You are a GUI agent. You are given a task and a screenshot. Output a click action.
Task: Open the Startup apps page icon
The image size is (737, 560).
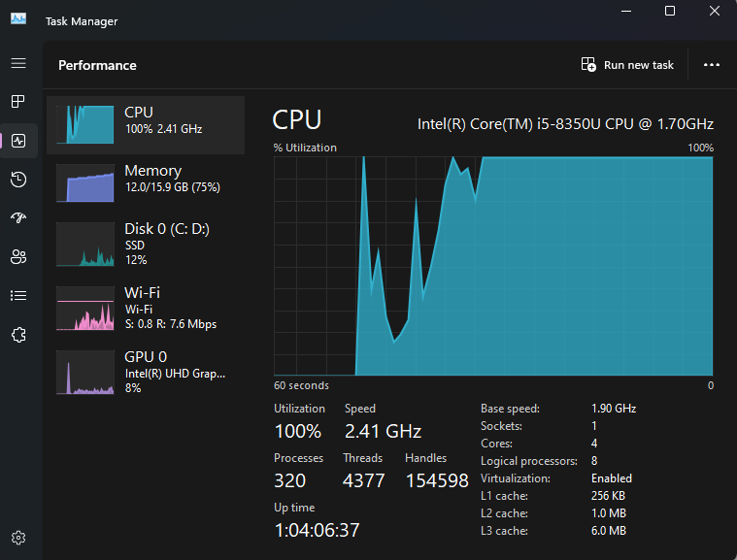[18, 217]
